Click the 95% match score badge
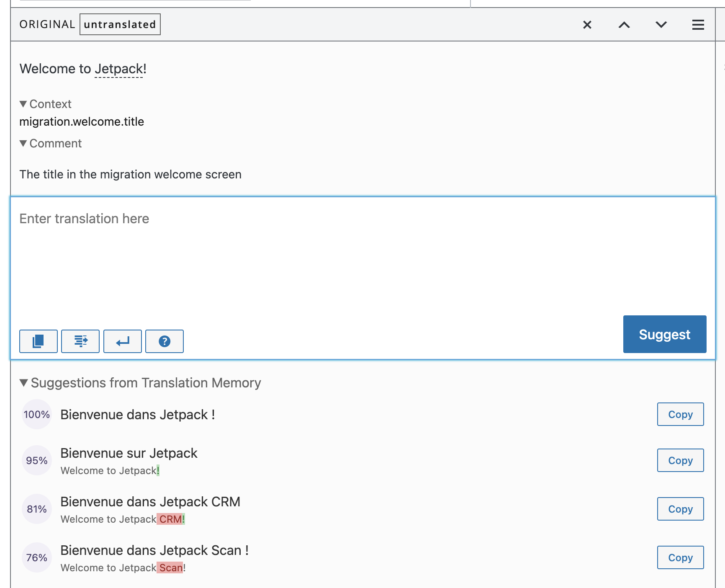 [37, 460]
